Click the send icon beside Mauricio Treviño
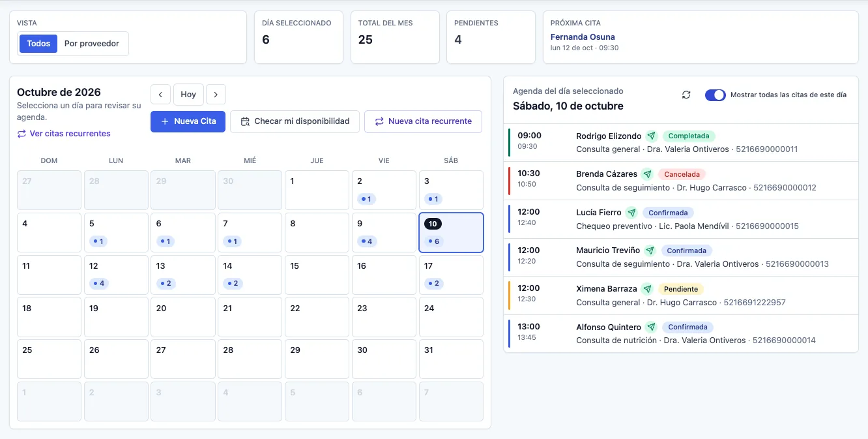The height and width of the screenshot is (439, 868). pos(650,250)
